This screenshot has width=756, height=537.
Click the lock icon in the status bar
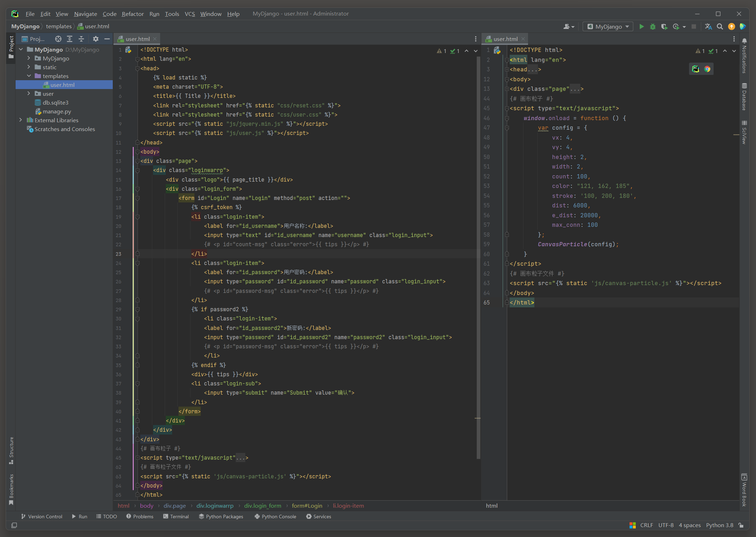click(741, 525)
